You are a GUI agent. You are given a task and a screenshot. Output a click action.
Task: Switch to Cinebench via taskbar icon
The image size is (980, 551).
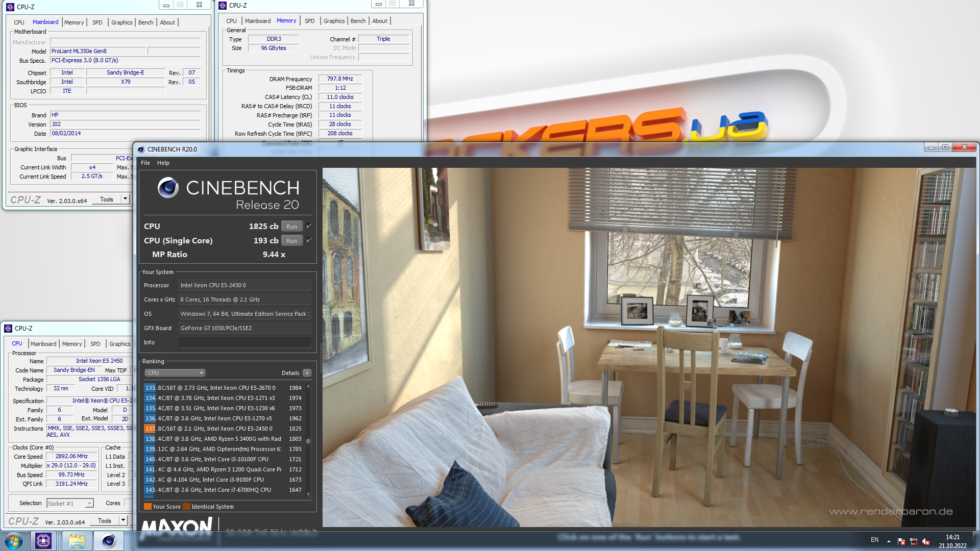[x=109, y=541]
